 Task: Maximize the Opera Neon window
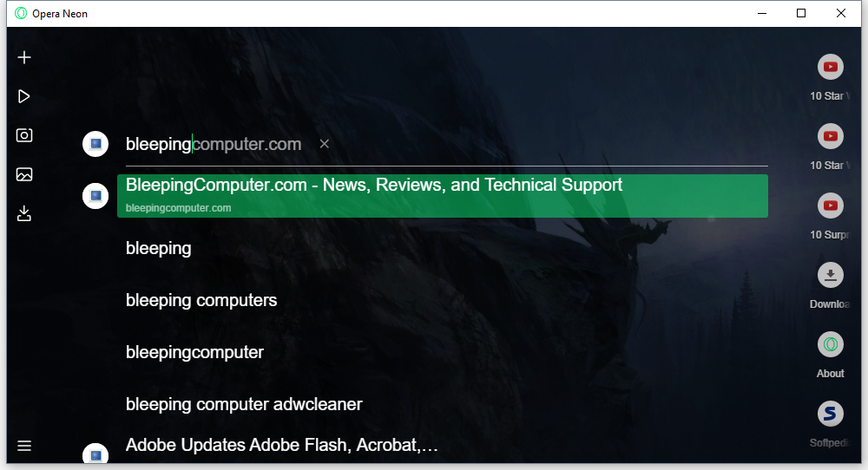click(x=801, y=13)
